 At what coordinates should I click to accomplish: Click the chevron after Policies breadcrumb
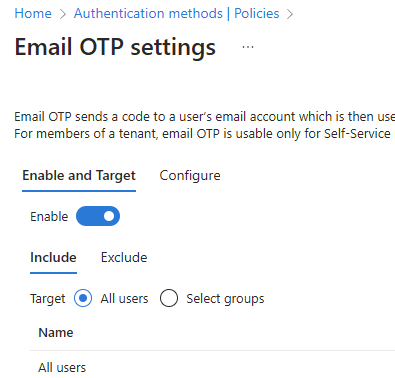tap(290, 14)
